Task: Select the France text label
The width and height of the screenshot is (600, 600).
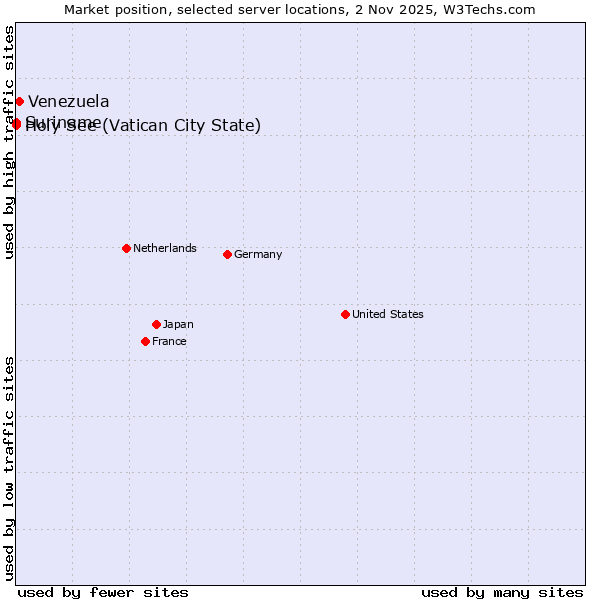Action: point(169,341)
